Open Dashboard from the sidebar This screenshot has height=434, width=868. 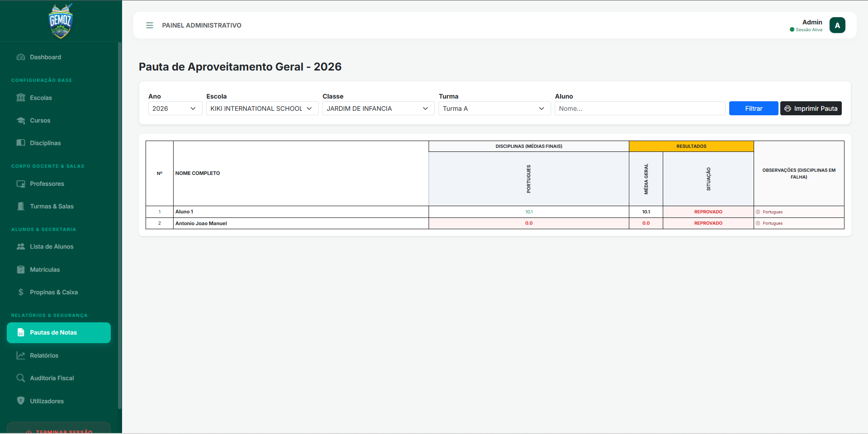point(45,57)
